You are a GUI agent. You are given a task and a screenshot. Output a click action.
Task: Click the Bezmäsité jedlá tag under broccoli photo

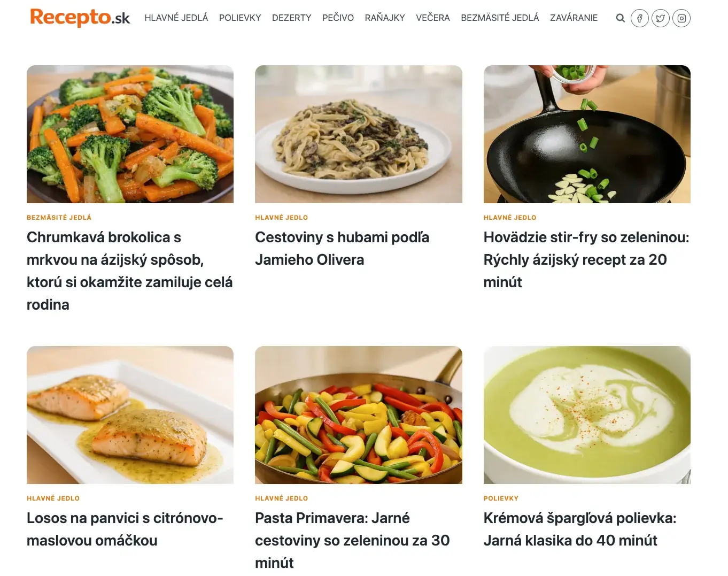point(59,217)
